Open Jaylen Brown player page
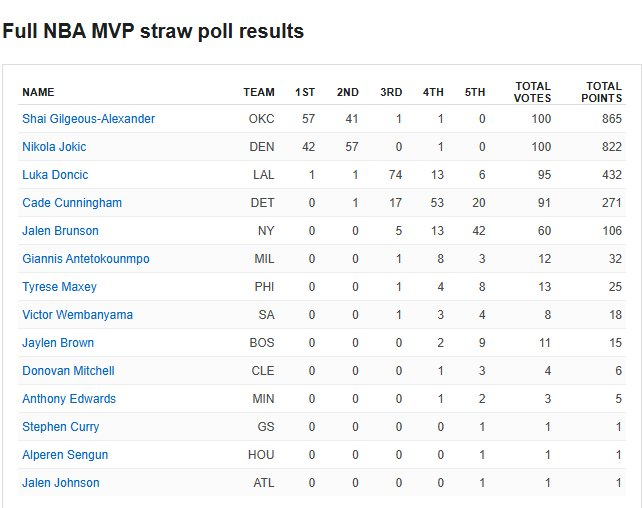This screenshot has width=643, height=508. [x=59, y=343]
